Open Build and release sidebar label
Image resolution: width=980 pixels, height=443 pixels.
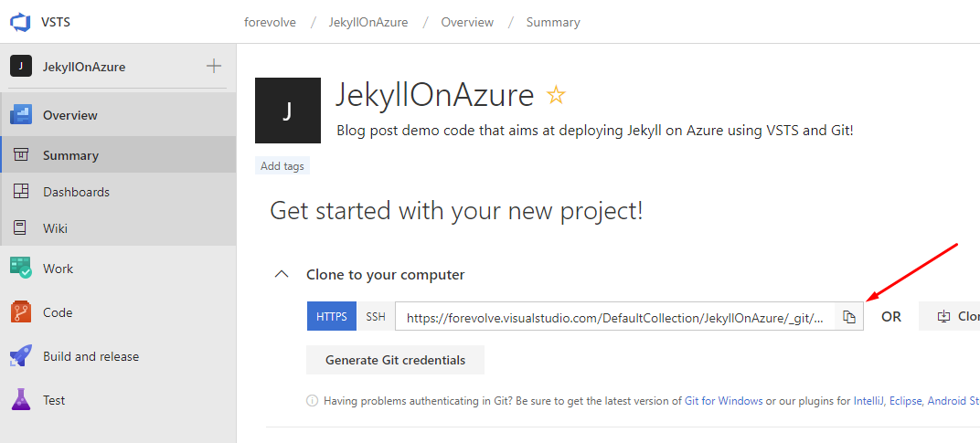[91, 356]
